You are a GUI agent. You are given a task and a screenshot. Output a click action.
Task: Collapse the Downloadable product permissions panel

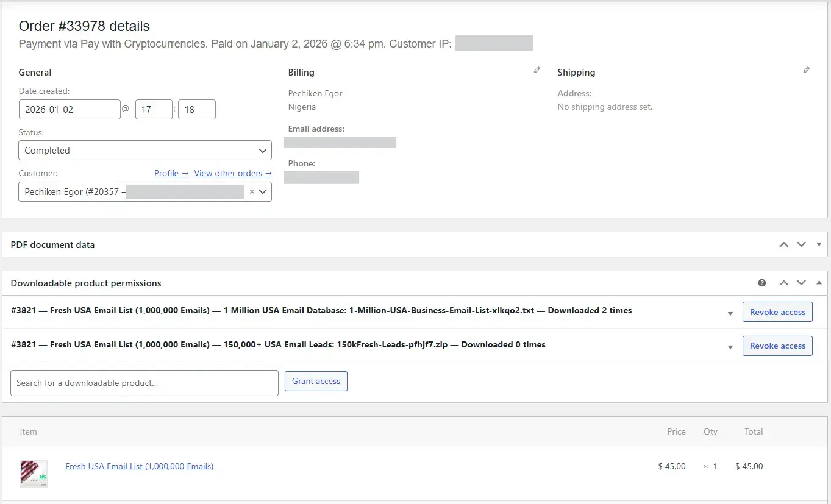coord(819,283)
